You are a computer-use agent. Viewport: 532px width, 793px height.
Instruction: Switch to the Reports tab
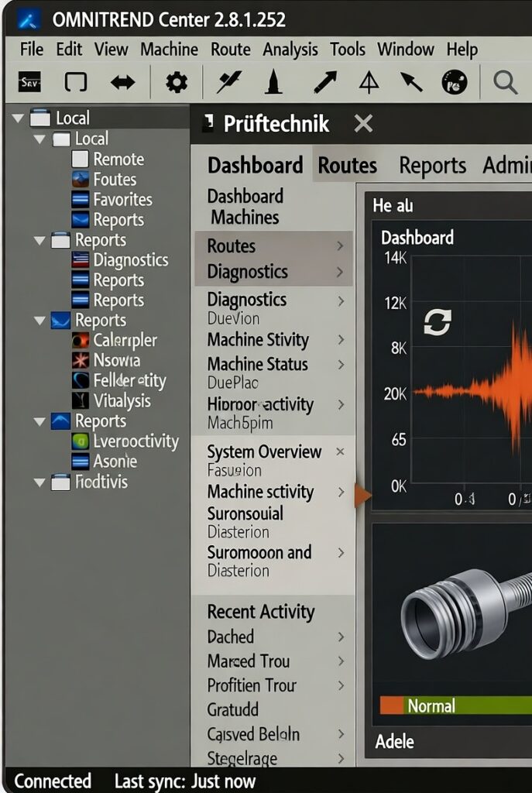432,166
